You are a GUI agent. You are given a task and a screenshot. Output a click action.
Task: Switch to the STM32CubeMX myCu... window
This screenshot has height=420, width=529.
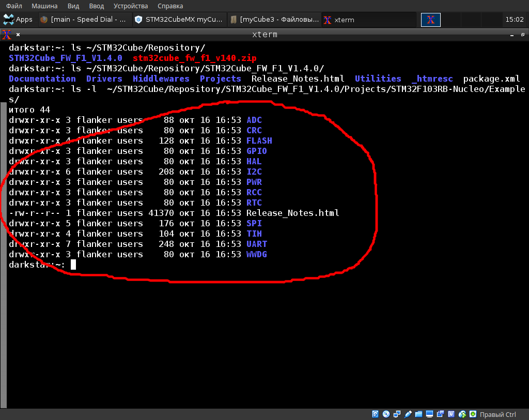pyautogui.click(x=179, y=20)
